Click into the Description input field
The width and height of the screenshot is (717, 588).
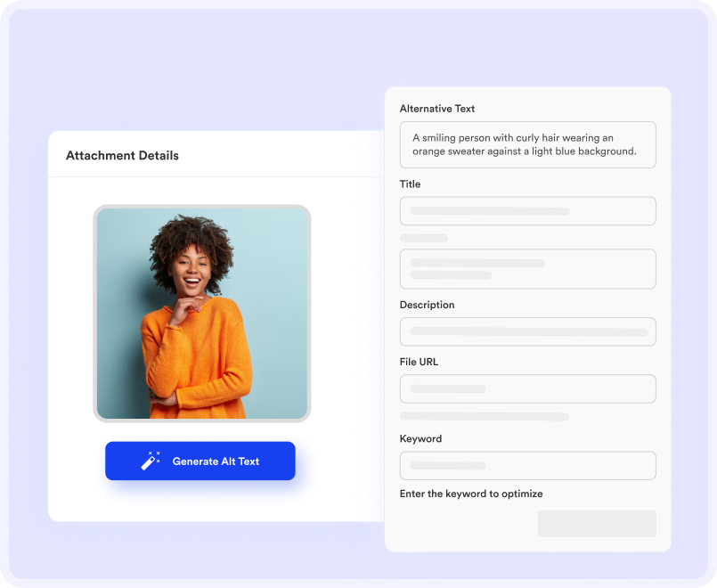click(x=527, y=331)
